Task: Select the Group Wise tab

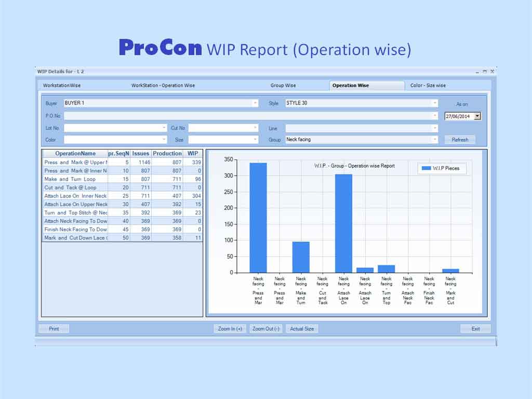Action: click(x=283, y=86)
